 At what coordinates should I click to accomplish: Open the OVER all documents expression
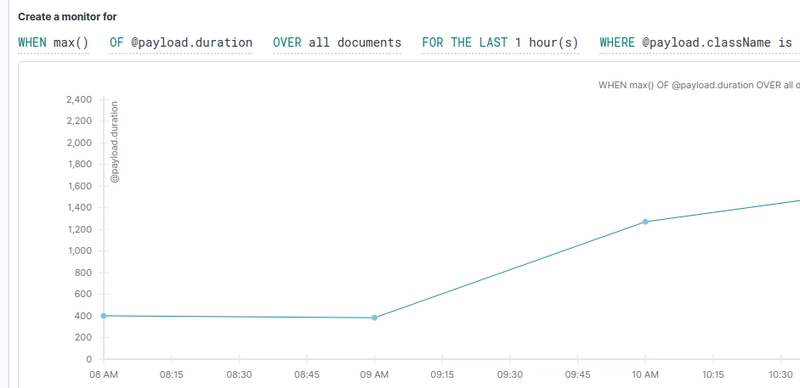point(337,42)
